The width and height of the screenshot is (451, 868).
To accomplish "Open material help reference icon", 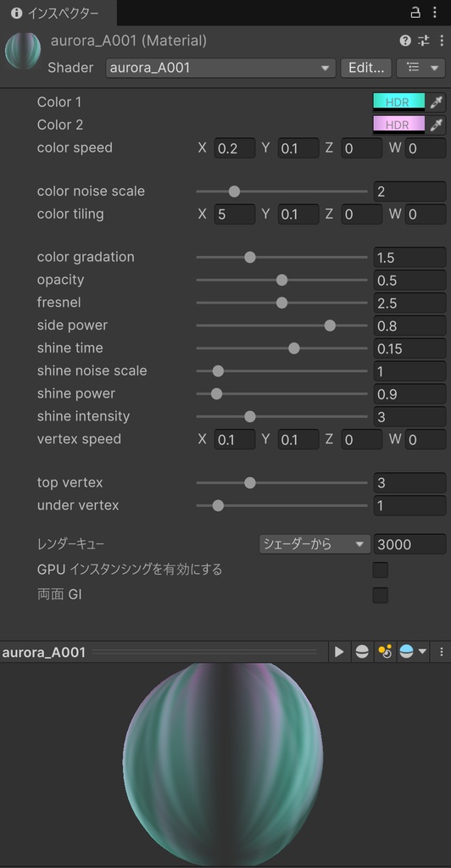I will coord(405,41).
